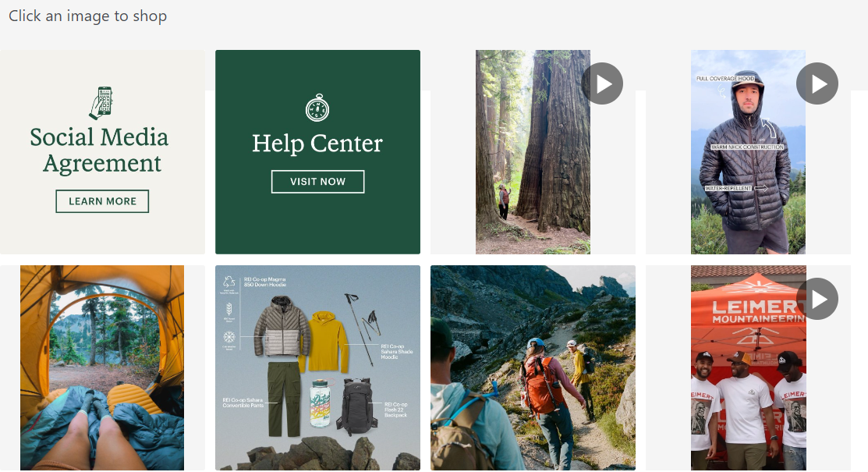This screenshot has width=868, height=472.
Task: Select the Social Media Agreement heading
Action: pyautogui.click(x=101, y=150)
